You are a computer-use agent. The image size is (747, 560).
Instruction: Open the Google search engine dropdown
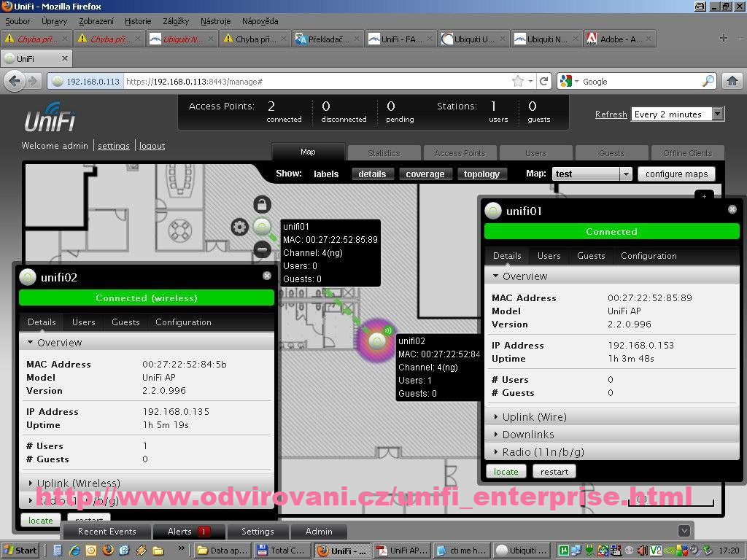click(569, 82)
